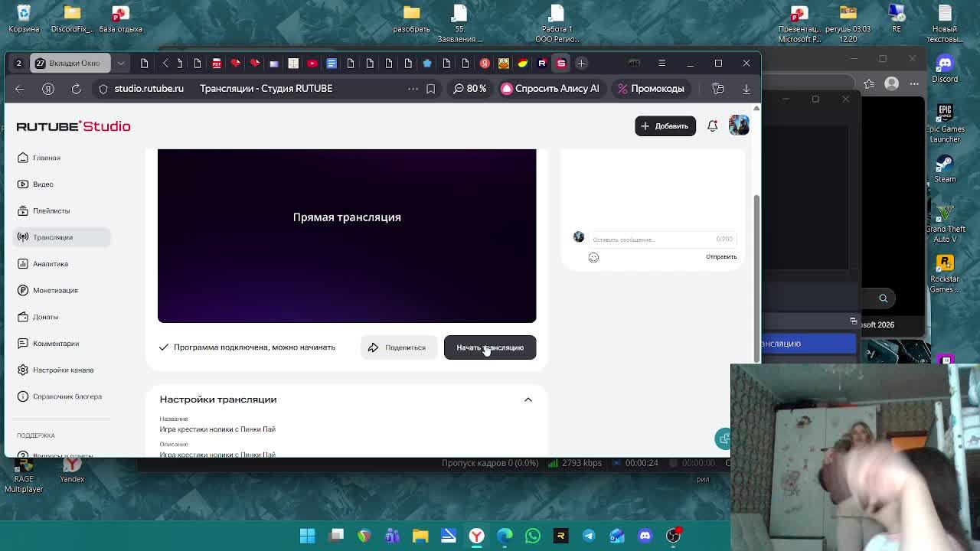Click the Прямая трансляция video preview
The image size is (980, 551).
[347, 236]
